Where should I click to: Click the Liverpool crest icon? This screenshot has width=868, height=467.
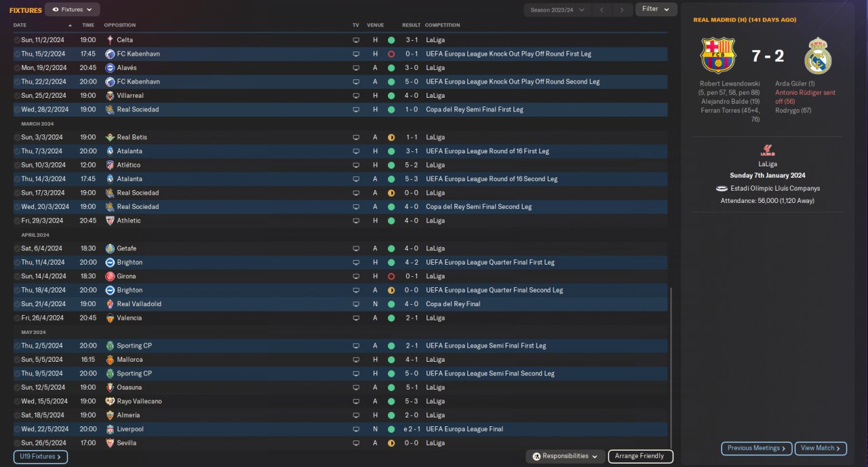tap(110, 429)
